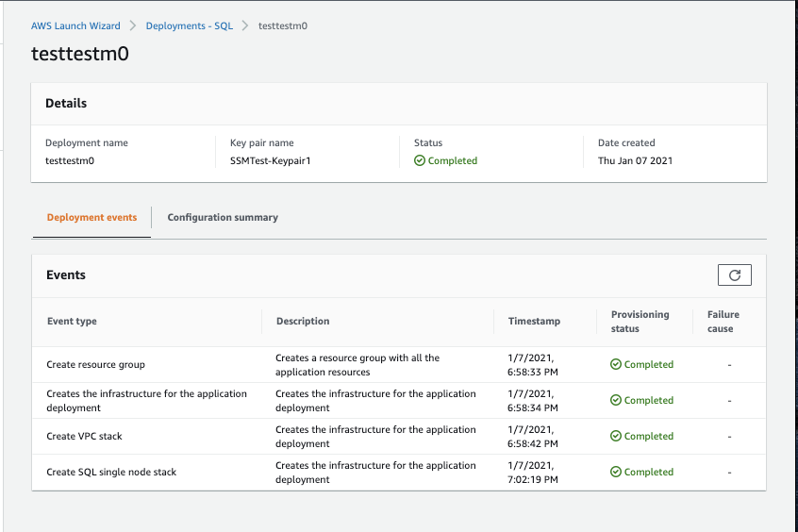Open the AWS Launch Wizard breadcrumb link
This screenshot has width=798, height=532.
point(75,25)
